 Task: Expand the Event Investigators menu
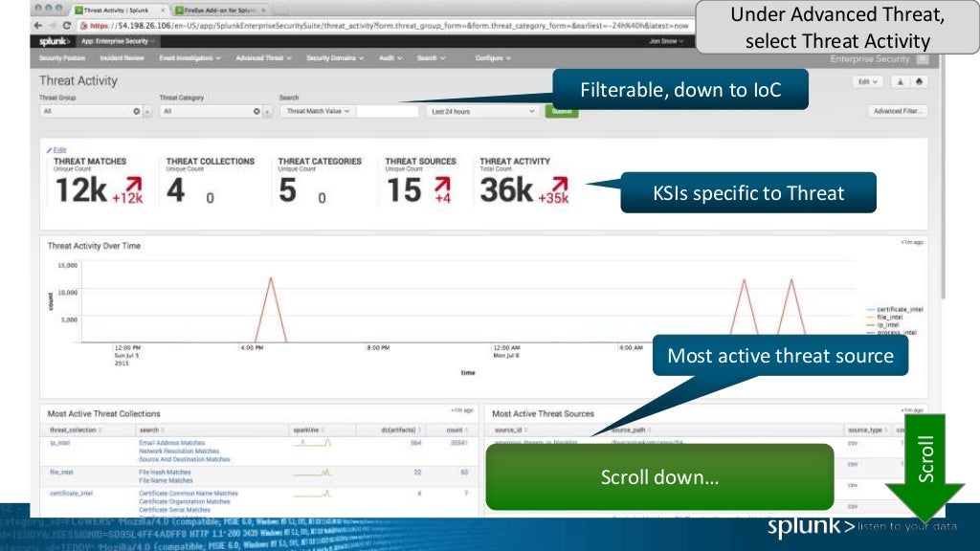pos(190,58)
